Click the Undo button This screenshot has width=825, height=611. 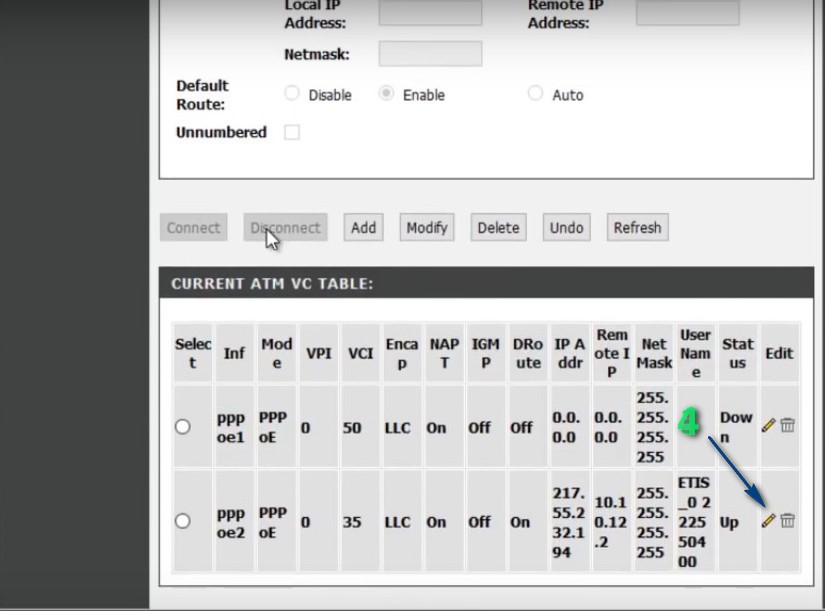point(566,227)
